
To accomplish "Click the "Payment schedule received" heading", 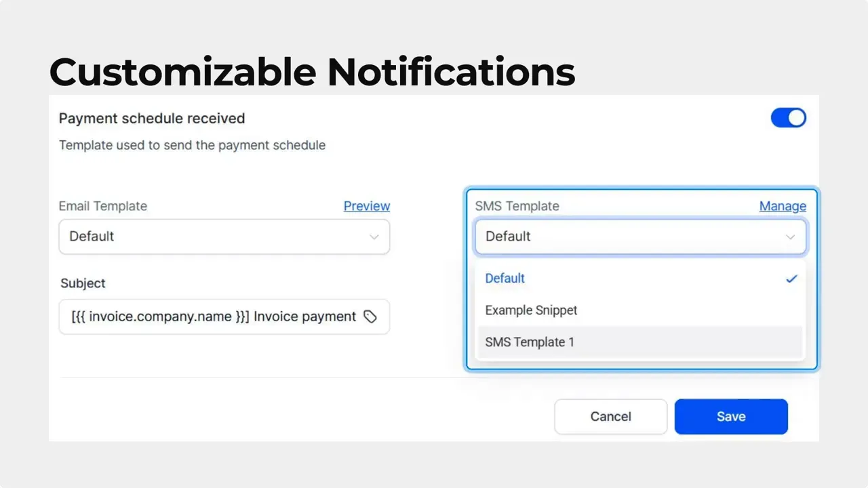I will click(x=151, y=118).
